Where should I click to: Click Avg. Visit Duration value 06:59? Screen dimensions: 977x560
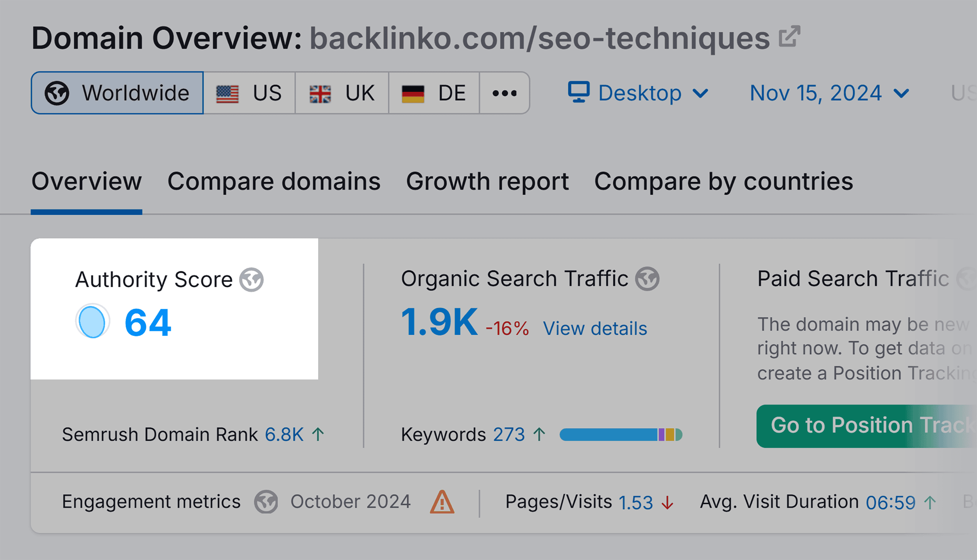891,503
